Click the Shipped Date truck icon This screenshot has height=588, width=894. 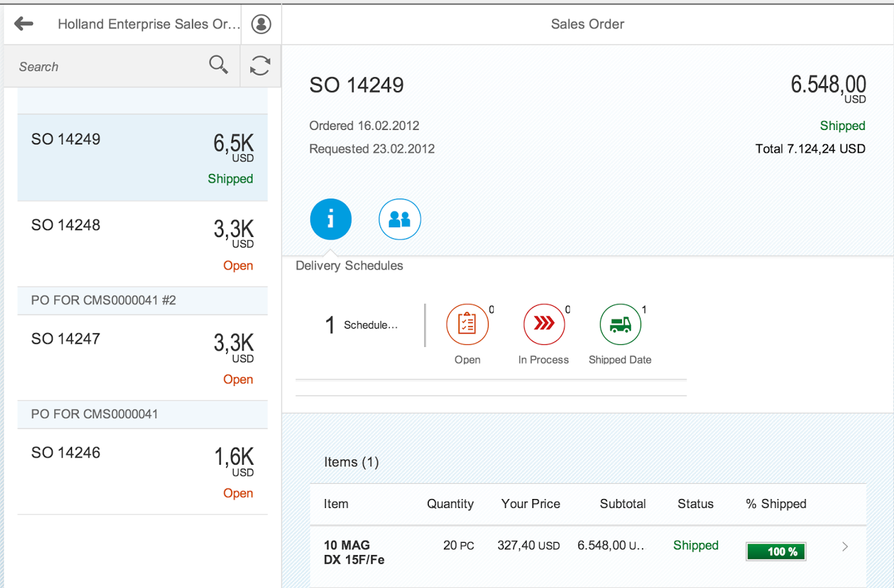620,324
